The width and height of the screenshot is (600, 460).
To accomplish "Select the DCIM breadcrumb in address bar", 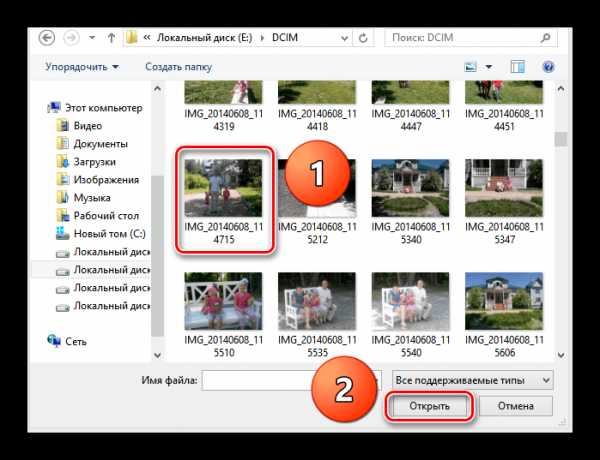I will tap(285, 38).
